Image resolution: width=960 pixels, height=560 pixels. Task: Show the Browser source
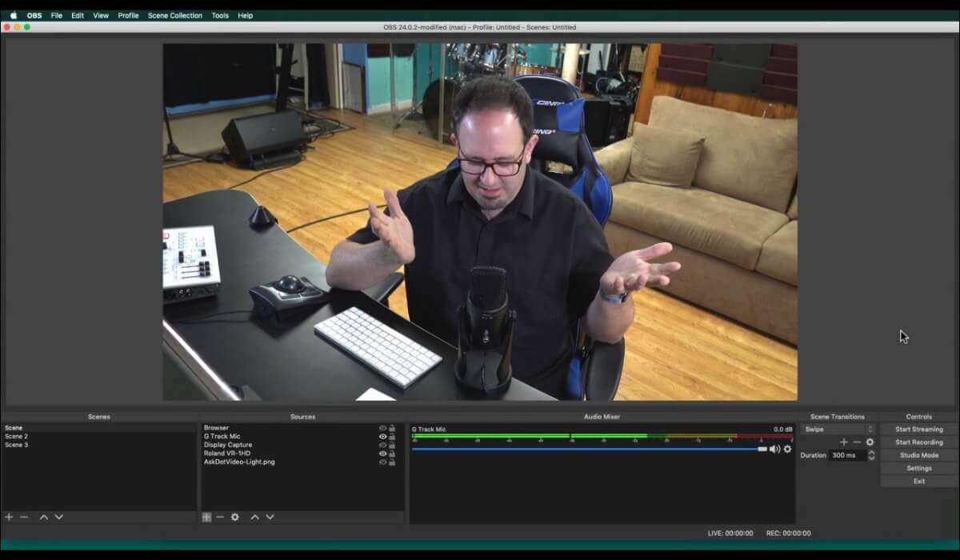[382, 428]
